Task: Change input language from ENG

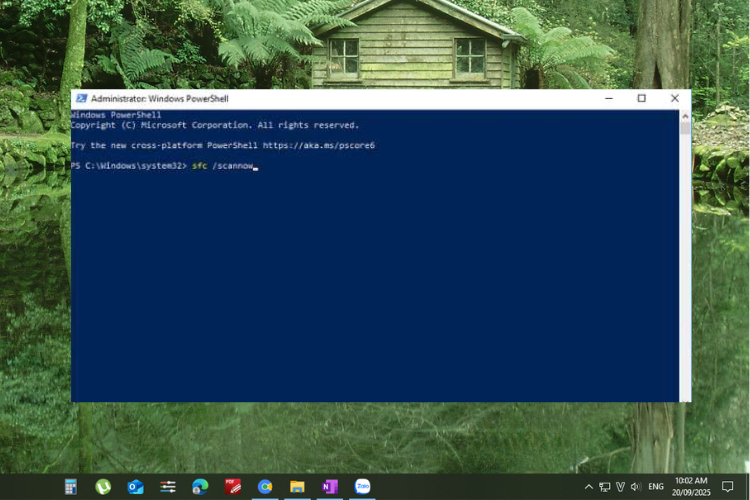Action: click(656, 487)
